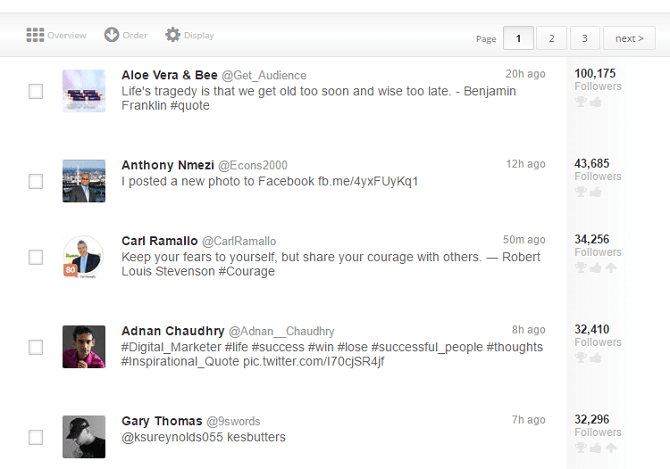This screenshot has width=670, height=469.
Task: Open Carl Ramallo profile name
Action: 159,241
